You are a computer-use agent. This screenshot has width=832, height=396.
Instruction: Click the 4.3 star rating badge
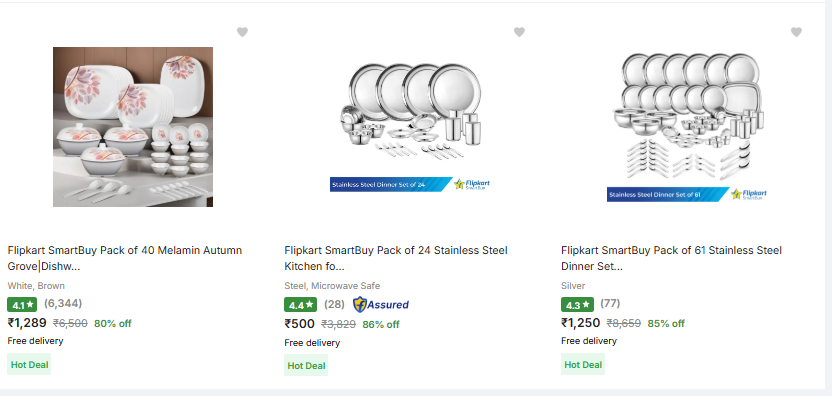(577, 305)
